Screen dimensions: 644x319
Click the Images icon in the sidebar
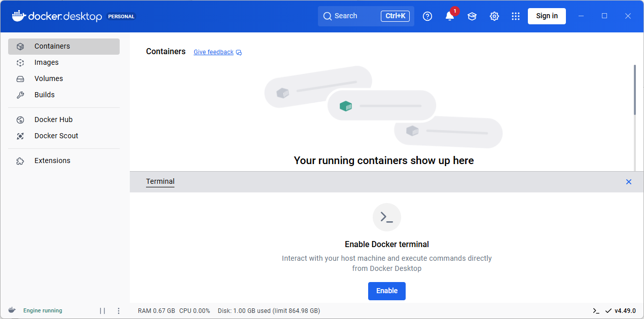[x=20, y=62]
